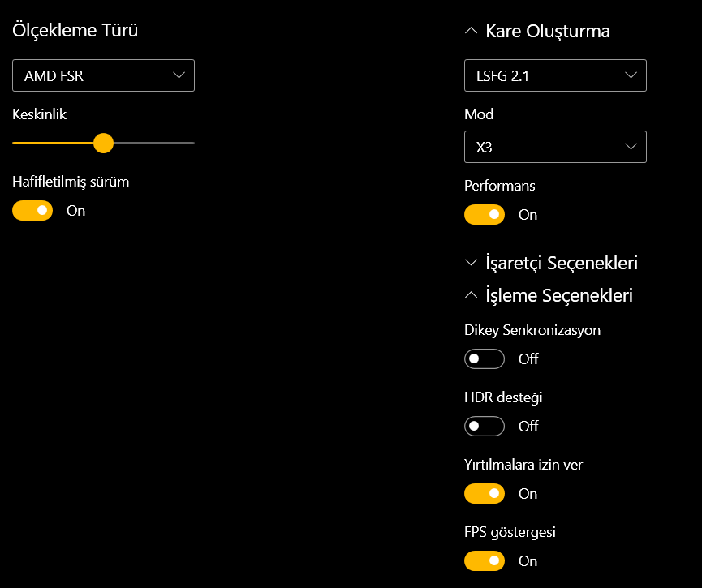Turn on HDR desteği toggle

[485, 426]
